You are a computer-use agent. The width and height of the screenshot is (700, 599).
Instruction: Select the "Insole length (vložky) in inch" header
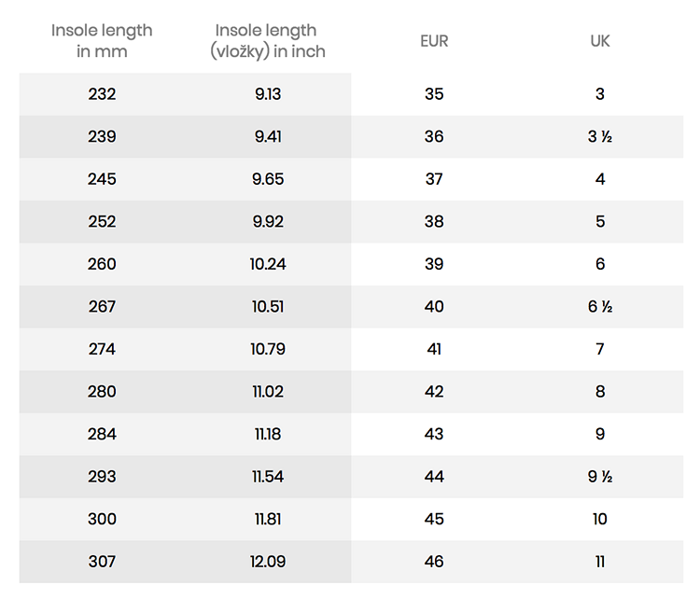click(x=268, y=41)
